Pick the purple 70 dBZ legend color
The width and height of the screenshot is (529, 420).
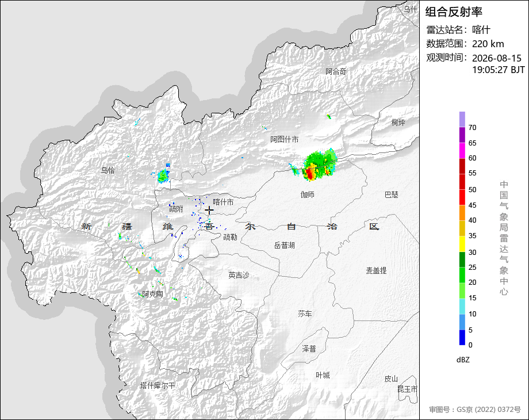(x=462, y=119)
